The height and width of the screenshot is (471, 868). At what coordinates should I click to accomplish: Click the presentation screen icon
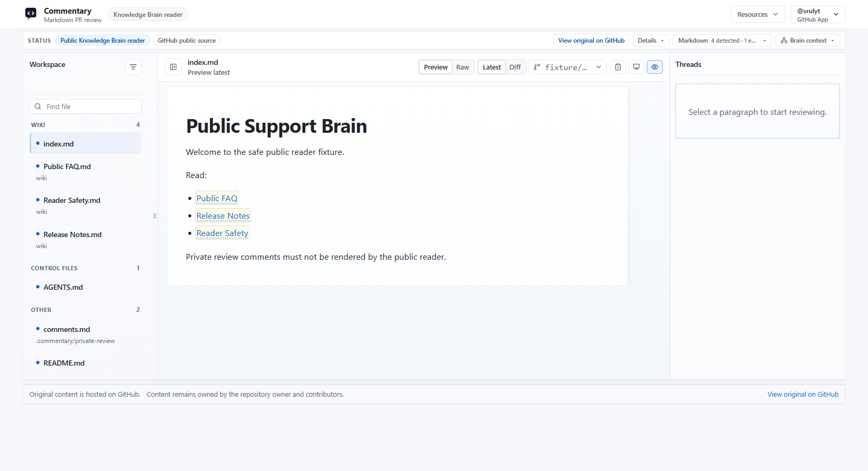[x=636, y=67]
